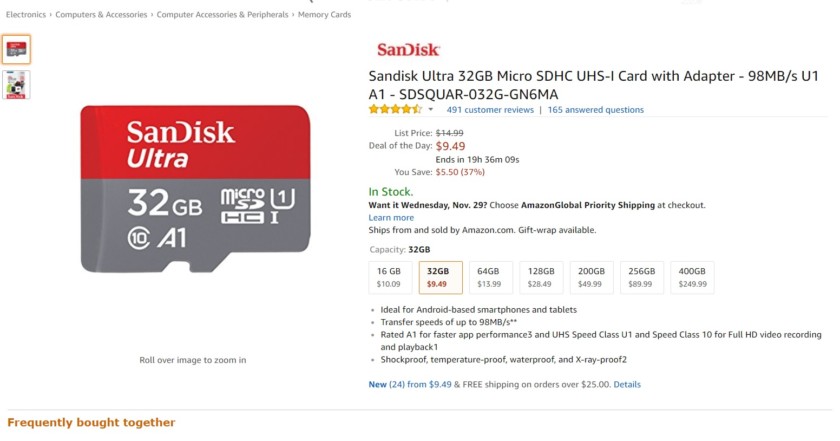Click the main SanDisk Ultra card image
Viewport: 840px width, 441px height.
pos(195,189)
